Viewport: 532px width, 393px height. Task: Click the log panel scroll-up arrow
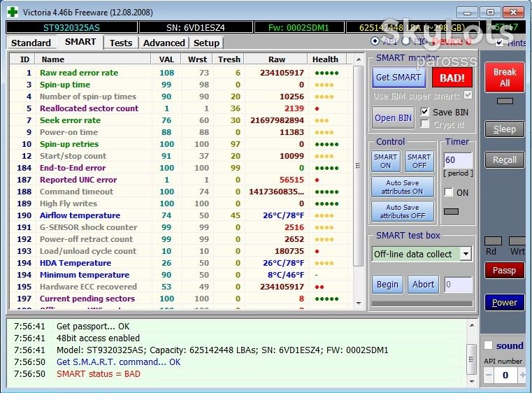pyautogui.click(x=472, y=325)
